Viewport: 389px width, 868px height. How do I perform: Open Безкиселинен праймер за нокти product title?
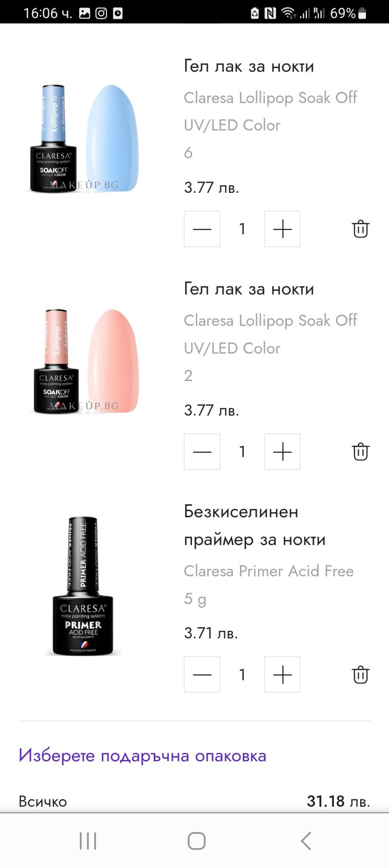coord(255,526)
